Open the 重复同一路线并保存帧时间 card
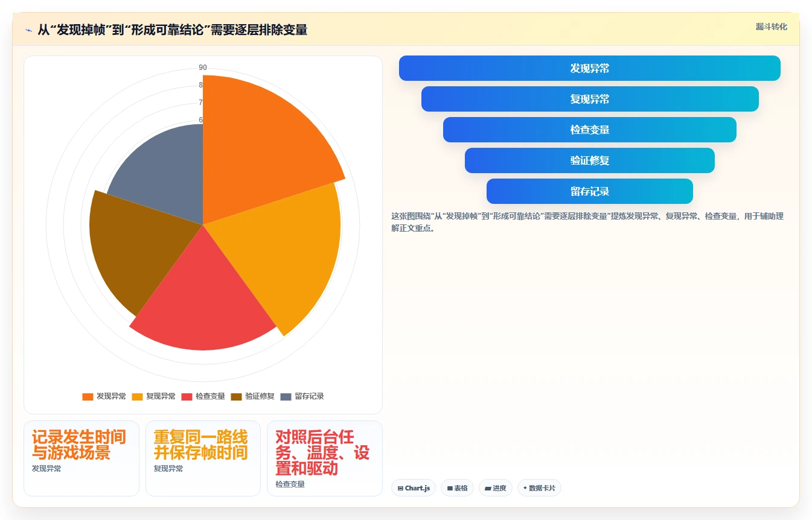This screenshot has height=520, width=812. coord(203,458)
